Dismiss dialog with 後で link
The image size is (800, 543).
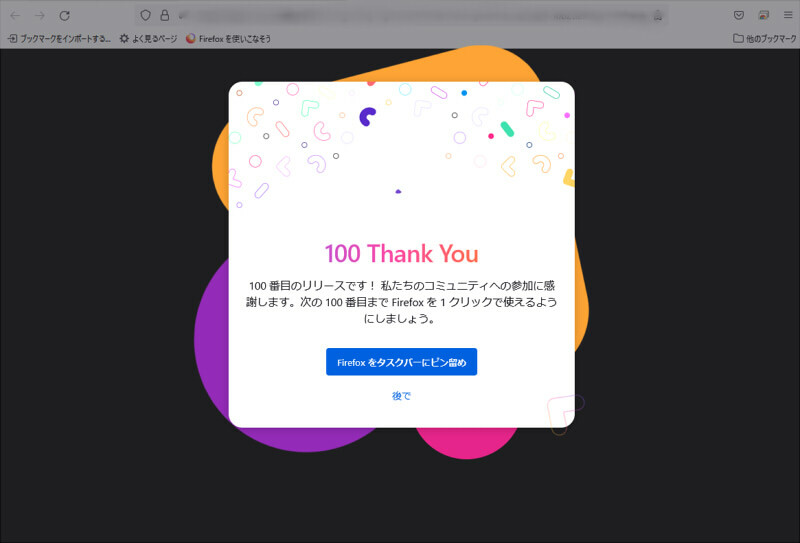pos(402,396)
